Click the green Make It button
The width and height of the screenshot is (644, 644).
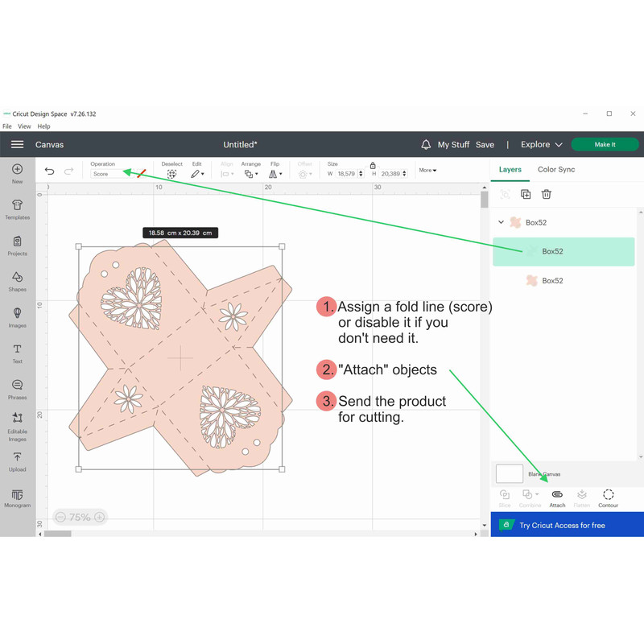coord(605,145)
